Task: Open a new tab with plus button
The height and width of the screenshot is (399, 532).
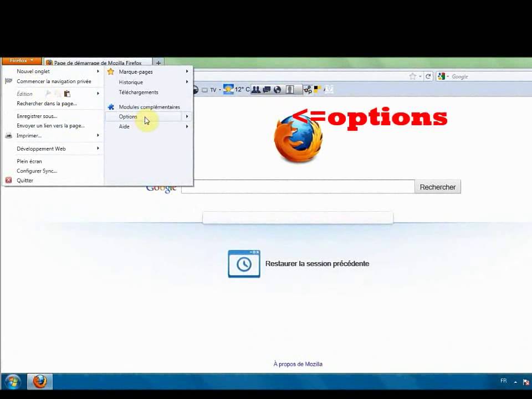Action: point(158,63)
